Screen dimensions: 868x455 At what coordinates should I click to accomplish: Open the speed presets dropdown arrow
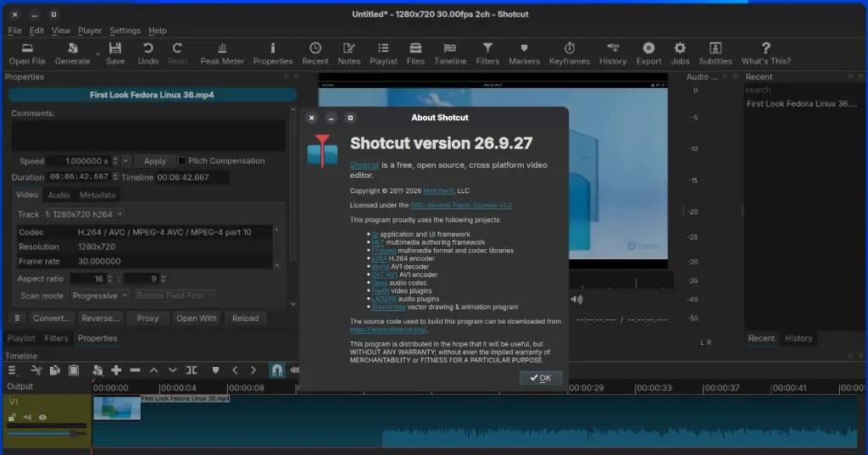(x=125, y=161)
